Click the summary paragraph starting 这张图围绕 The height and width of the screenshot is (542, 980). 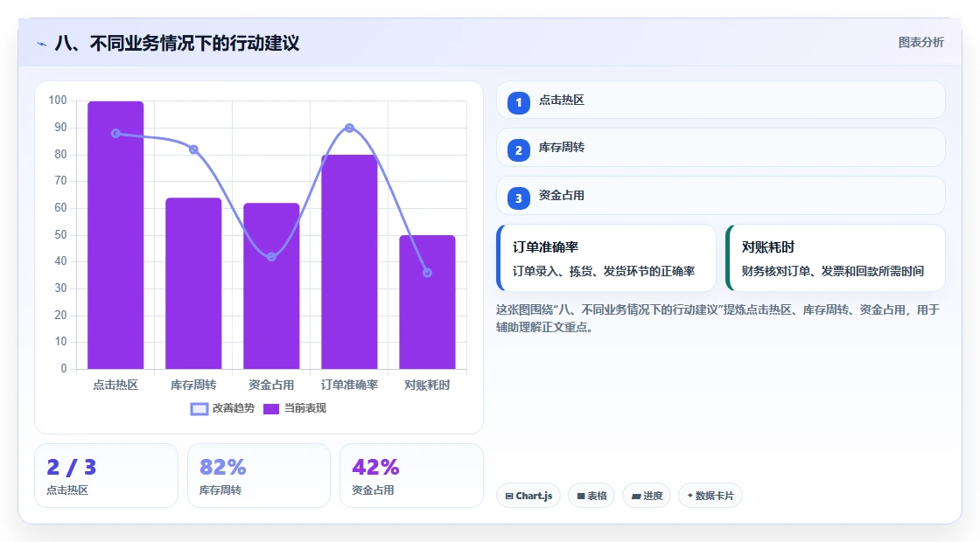click(x=718, y=318)
